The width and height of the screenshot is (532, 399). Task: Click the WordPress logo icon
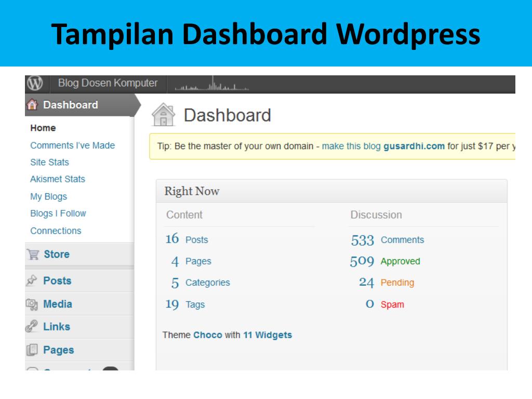click(x=35, y=83)
